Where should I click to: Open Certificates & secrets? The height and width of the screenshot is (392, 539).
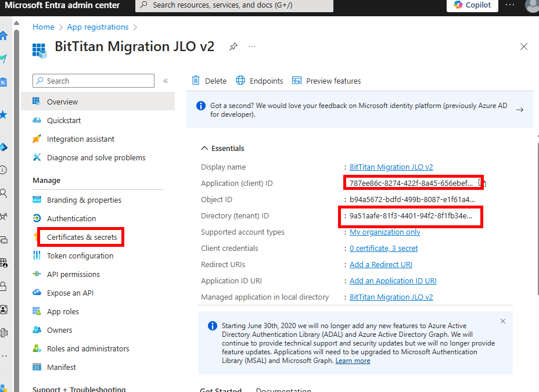pos(82,237)
